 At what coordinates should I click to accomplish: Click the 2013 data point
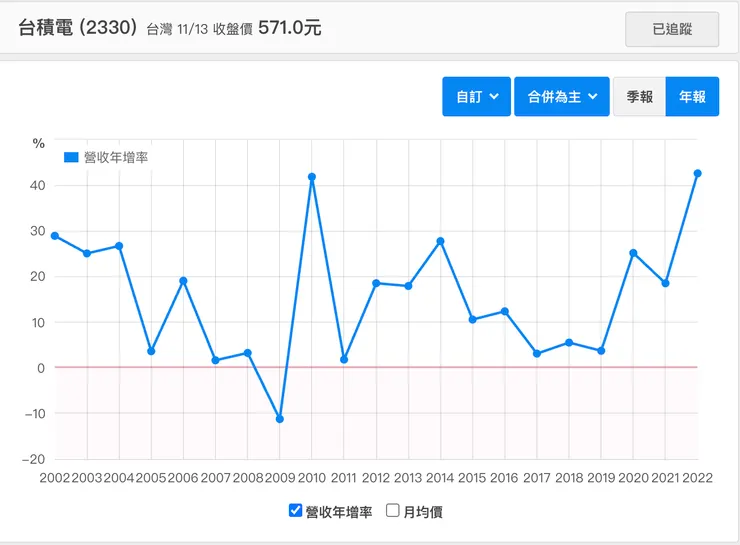408,286
